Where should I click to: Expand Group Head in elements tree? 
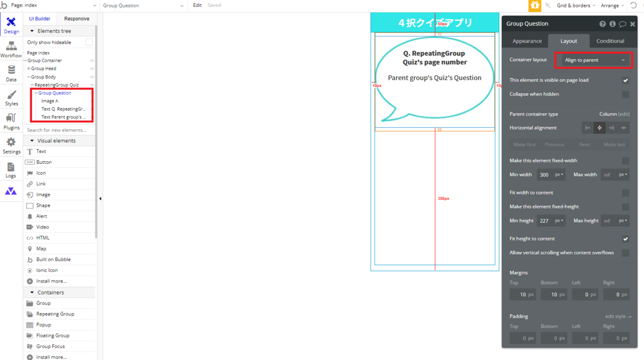click(28, 69)
